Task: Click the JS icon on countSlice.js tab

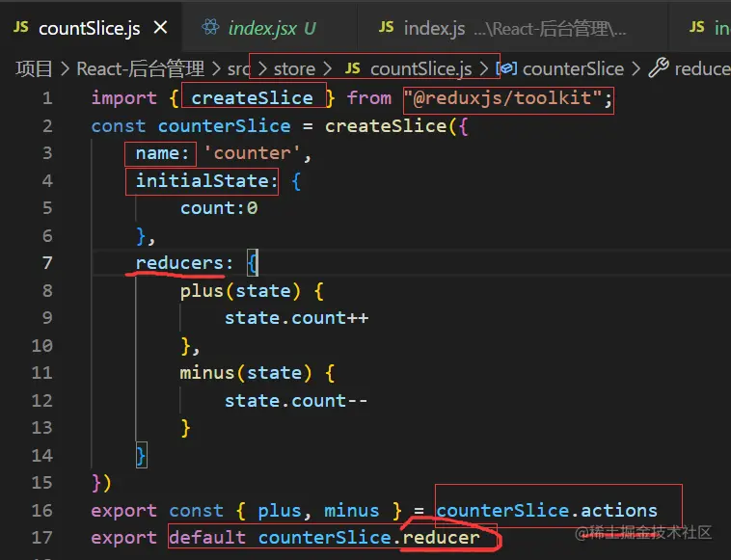Action: click(x=21, y=27)
